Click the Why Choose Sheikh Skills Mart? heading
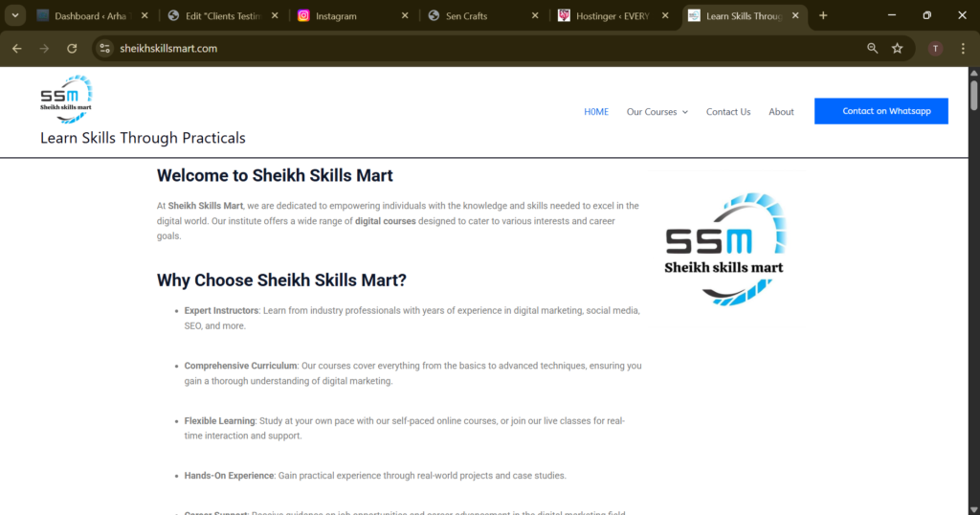980x515 pixels. pyautogui.click(x=281, y=280)
